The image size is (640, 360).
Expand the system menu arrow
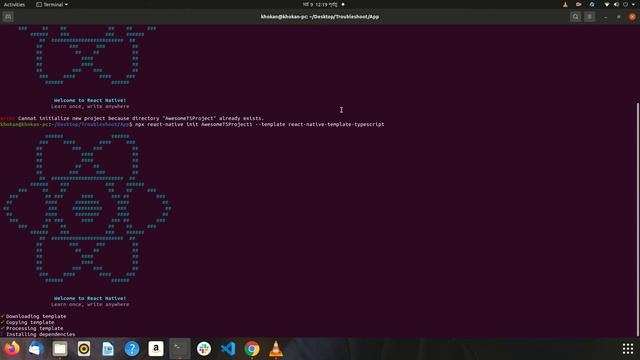pos(633,4)
